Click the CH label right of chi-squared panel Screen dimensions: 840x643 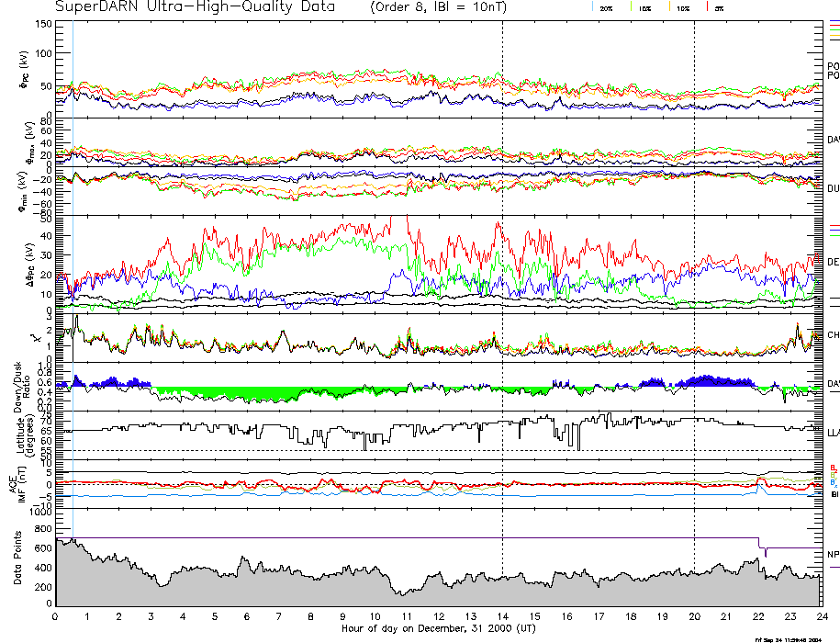pos(833,335)
